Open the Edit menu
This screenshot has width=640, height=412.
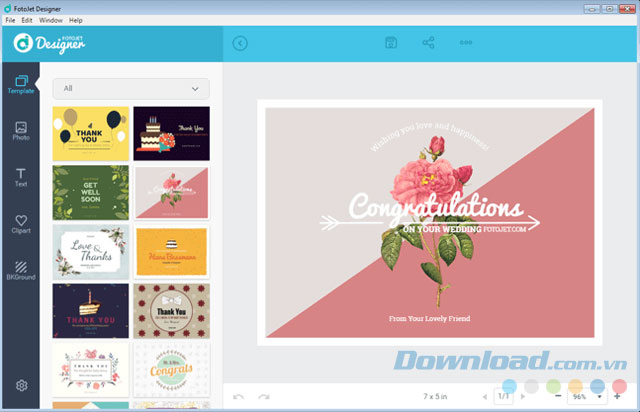coord(27,20)
